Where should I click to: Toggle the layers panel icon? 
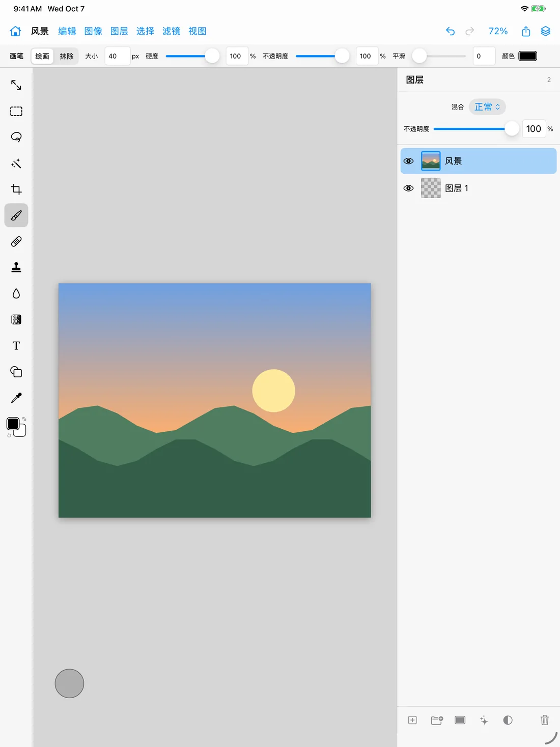[x=546, y=31]
